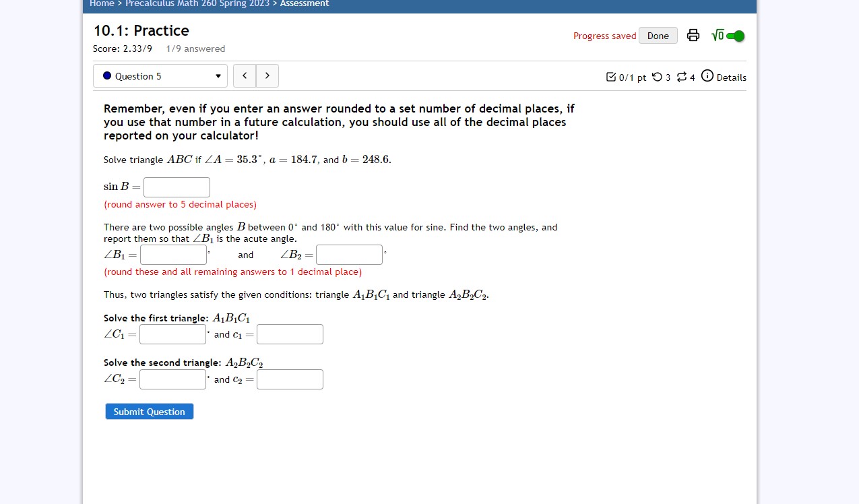Click '(round answer to 5 decimal places)' note
The image size is (859, 504).
pos(180,204)
